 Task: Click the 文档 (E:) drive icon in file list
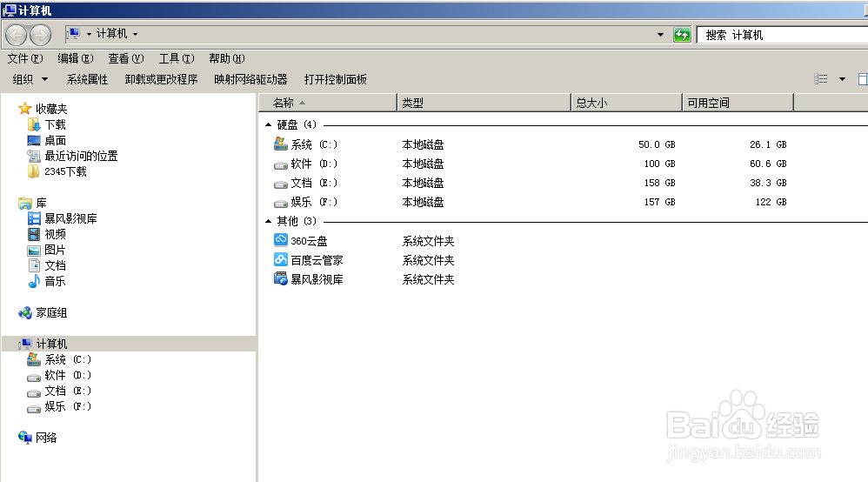[x=281, y=184]
